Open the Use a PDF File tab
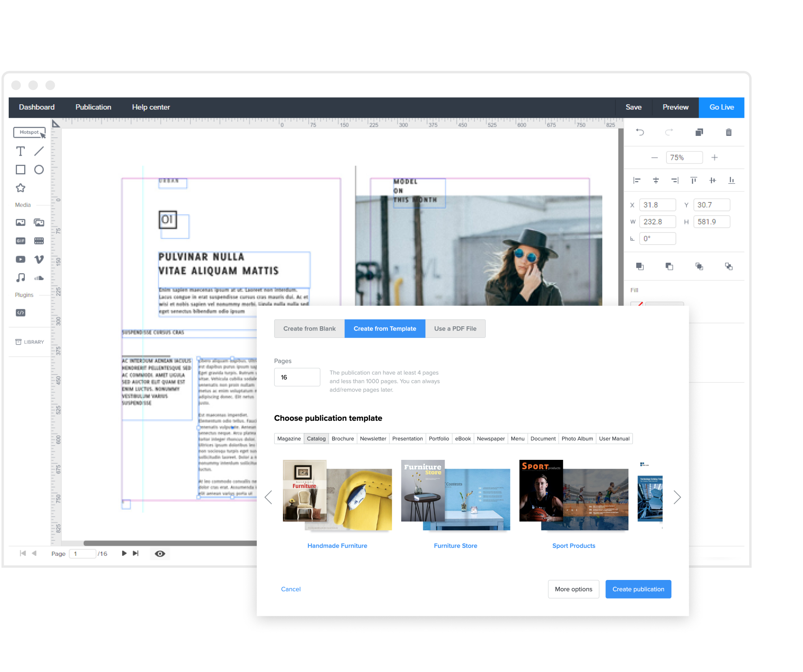This screenshot has width=803, height=672. click(455, 328)
